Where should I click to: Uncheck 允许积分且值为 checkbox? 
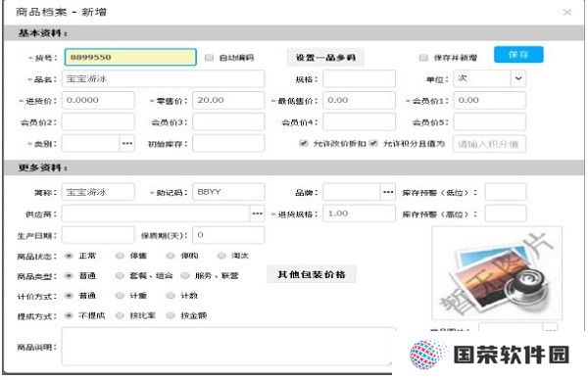point(373,144)
